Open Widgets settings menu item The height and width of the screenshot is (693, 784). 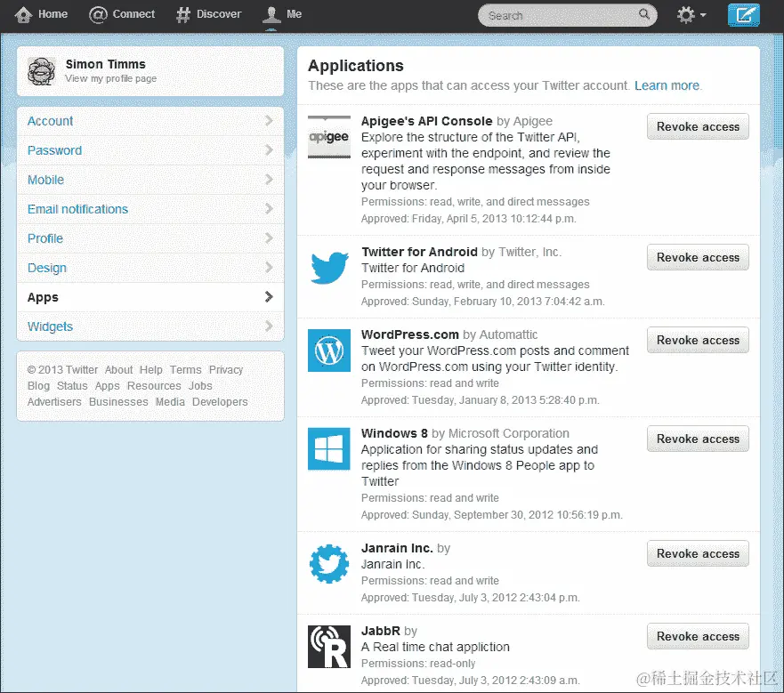point(150,326)
